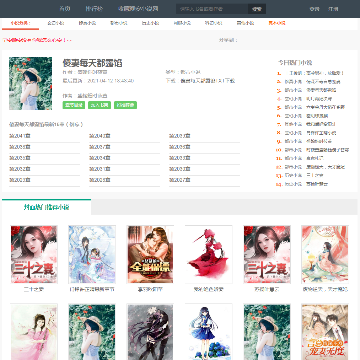
Task: Focus the search box in the dark header
Action: tap(212, 9)
